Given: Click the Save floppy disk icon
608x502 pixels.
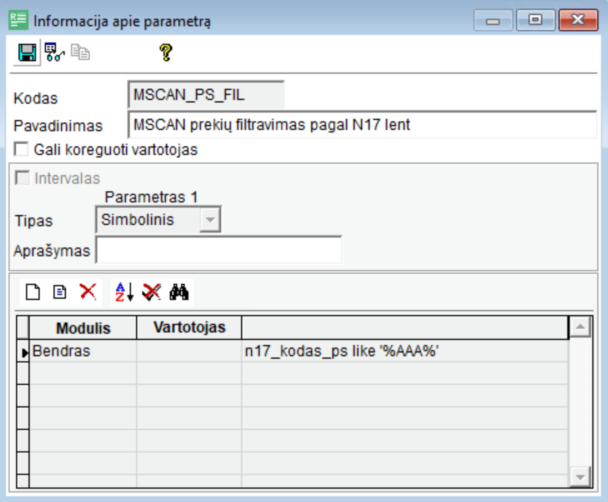Looking at the screenshot, I should pos(27,53).
